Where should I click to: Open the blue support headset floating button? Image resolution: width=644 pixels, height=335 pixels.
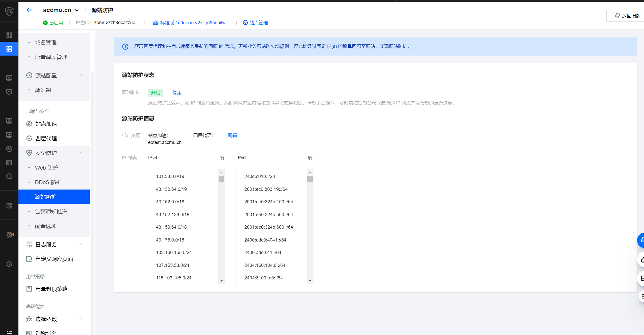click(641, 240)
